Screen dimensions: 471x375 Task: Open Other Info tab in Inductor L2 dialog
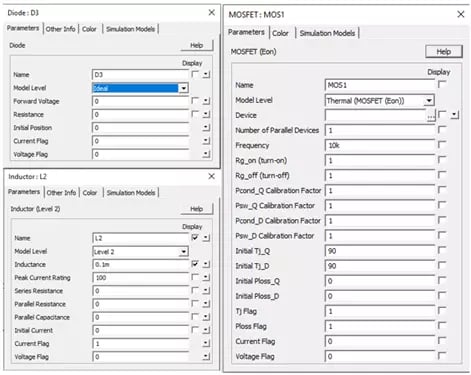(x=61, y=193)
